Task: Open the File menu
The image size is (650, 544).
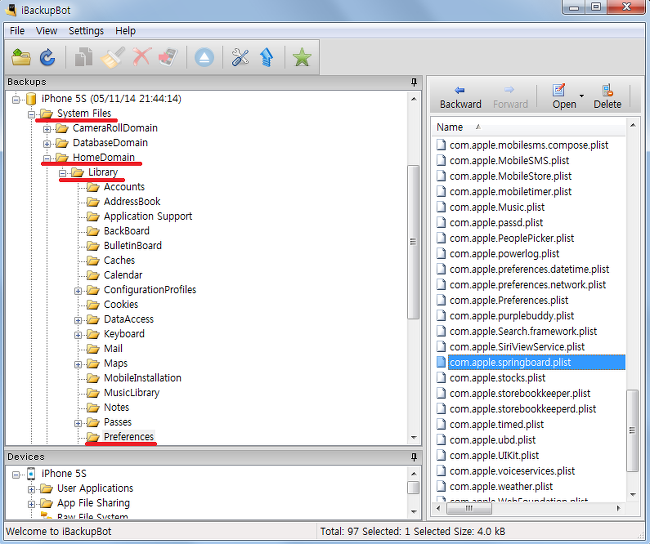Action: (17, 31)
